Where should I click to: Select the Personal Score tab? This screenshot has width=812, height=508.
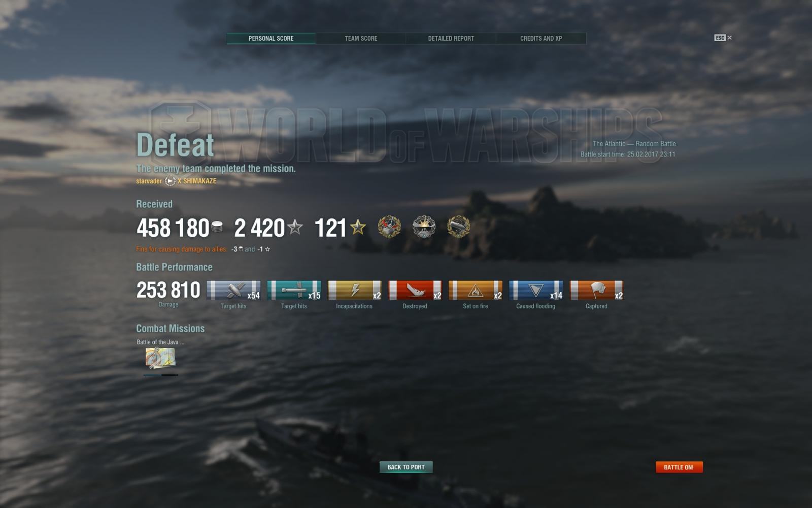[x=271, y=38]
